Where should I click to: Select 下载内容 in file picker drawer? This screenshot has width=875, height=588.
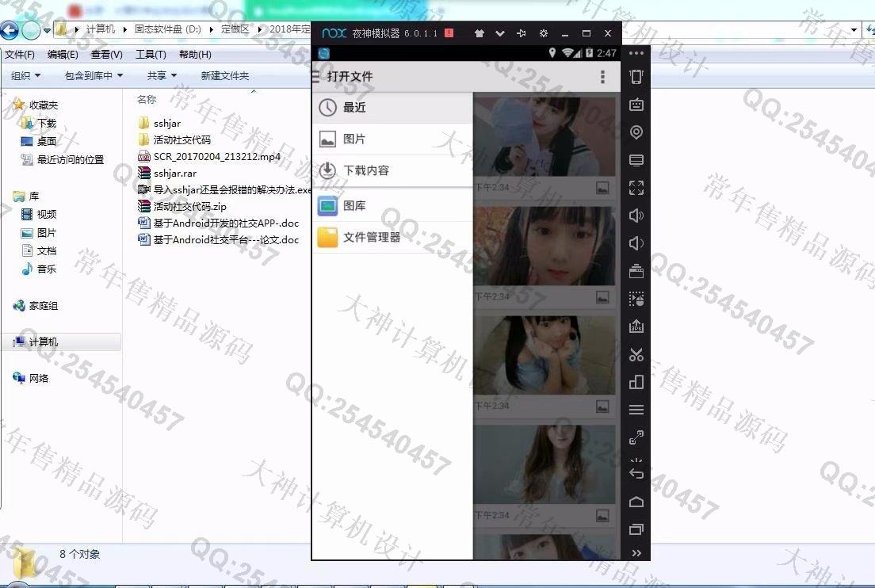pyautogui.click(x=392, y=170)
